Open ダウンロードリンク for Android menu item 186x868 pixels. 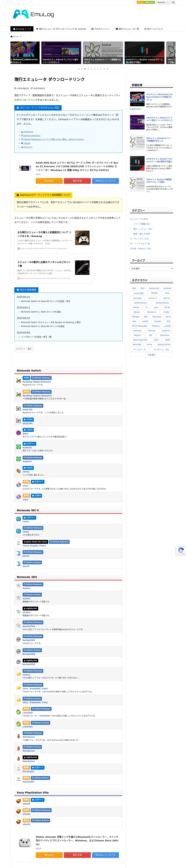[61, 29]
